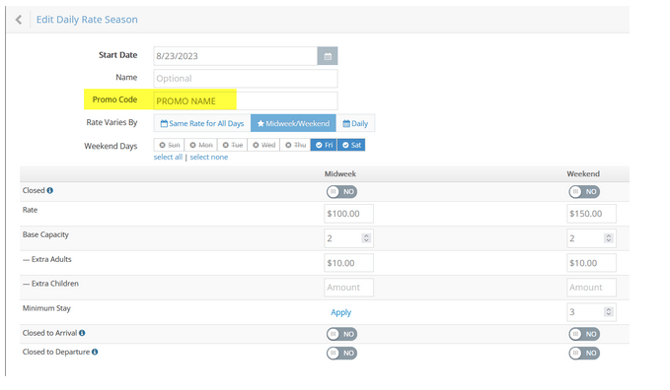Toggle Sun as a weekend day

coord(169,145)
